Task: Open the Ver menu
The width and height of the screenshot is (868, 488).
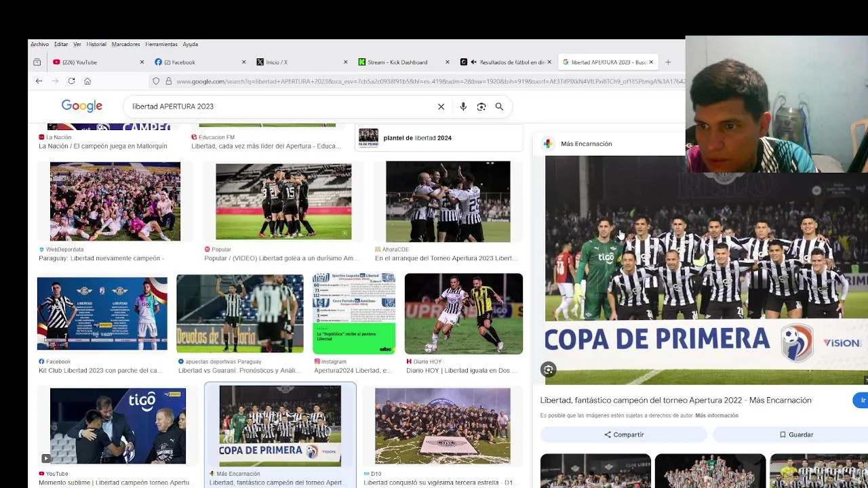Action: click(77, 44)
